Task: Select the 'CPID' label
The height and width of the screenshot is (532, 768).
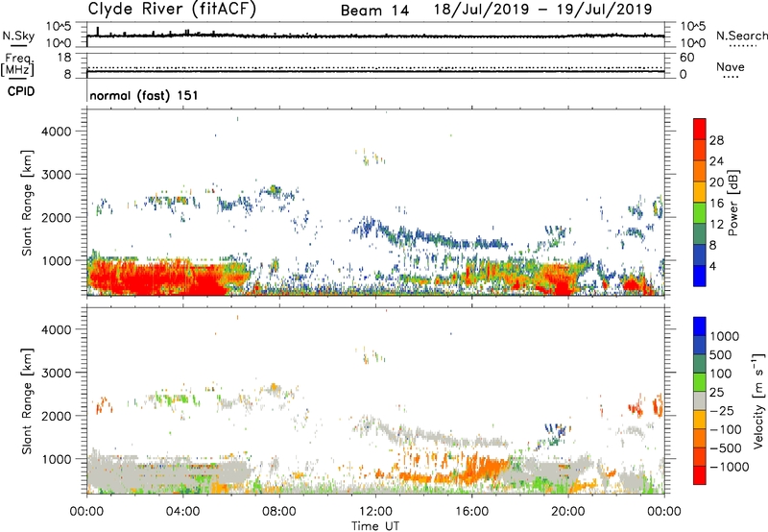Action: (x=21, y=91)
